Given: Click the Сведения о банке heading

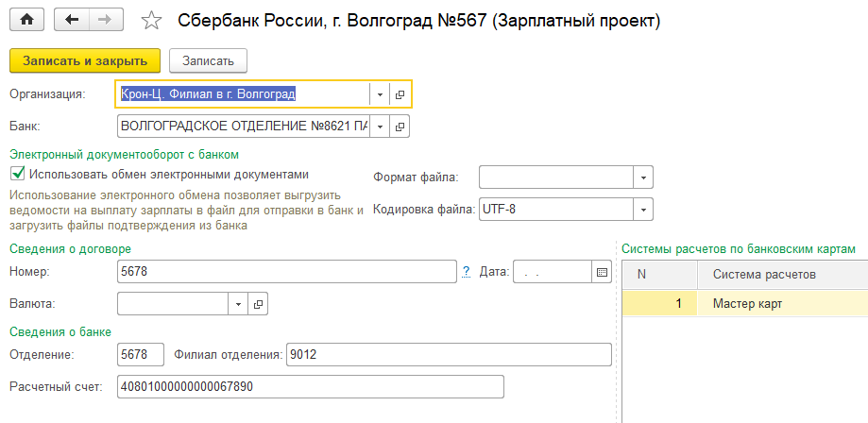Looking at the screenshot, I should coord(60,331).
